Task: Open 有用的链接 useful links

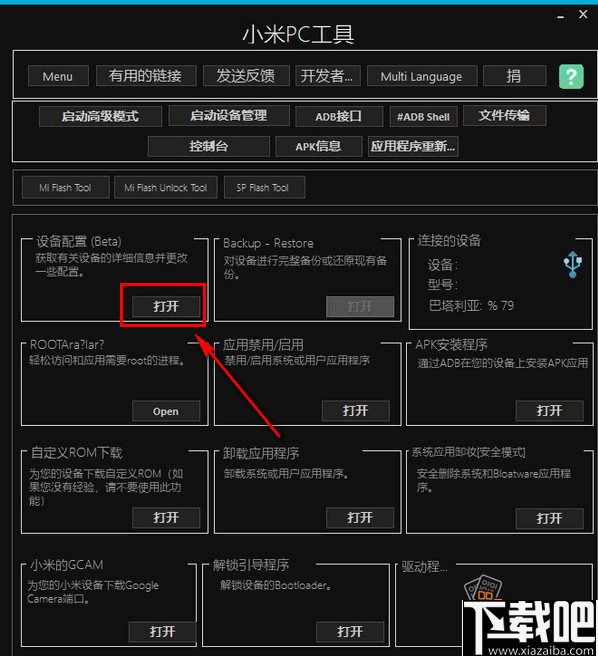Action: coord(146,76)
